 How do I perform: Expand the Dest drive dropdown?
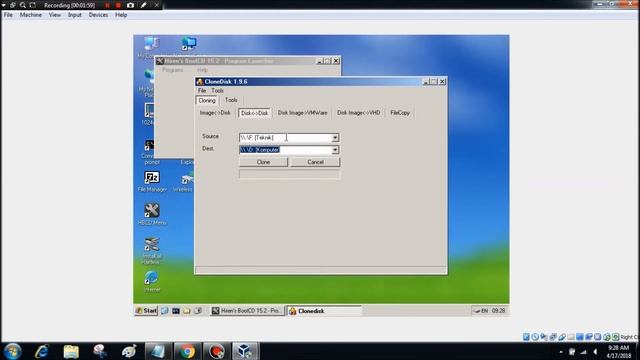click(x=335, y=150)
